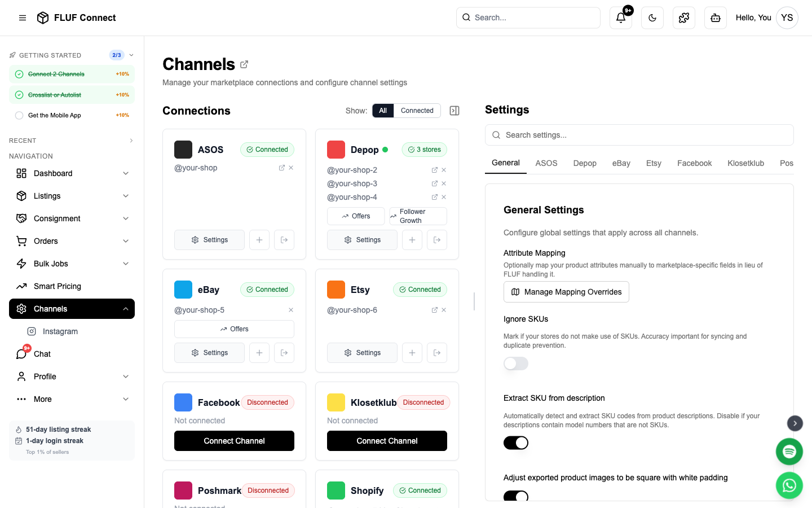Expand the Profile menu

click(x=126, y=376)
